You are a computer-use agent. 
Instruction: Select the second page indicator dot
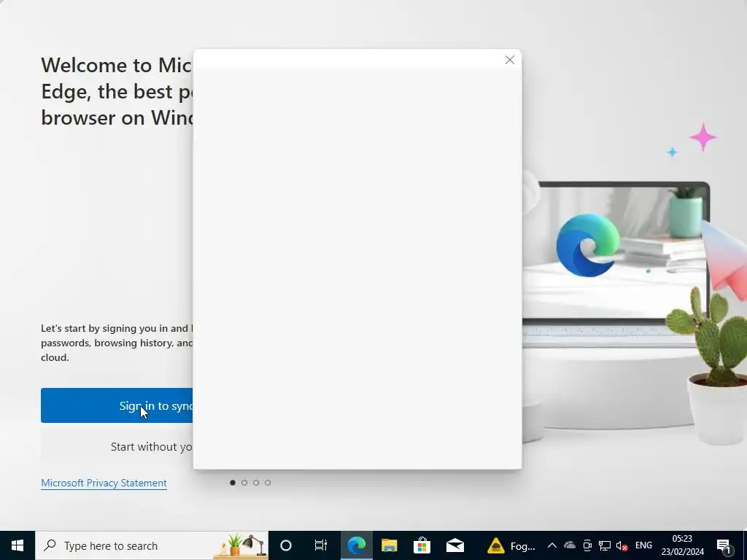[244, 483]
